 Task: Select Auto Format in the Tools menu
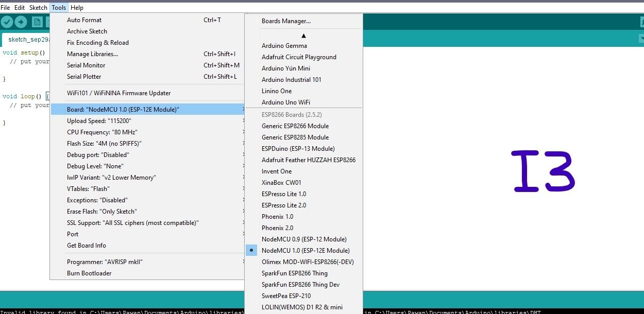click(84, 20)
